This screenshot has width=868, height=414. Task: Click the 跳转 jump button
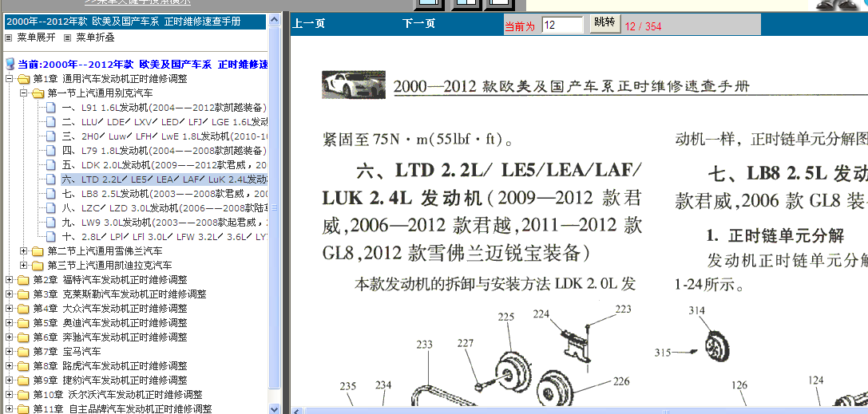tap(604, 23)
